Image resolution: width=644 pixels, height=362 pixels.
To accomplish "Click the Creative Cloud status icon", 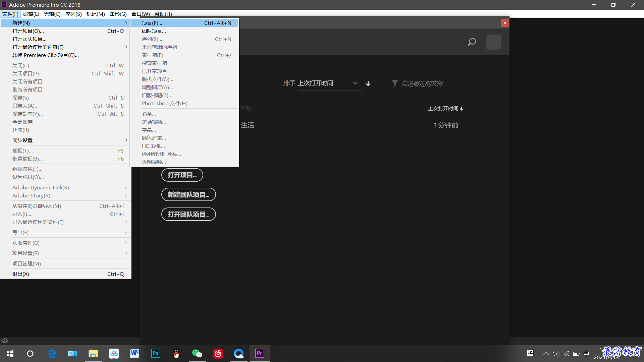I will (4, 341).
